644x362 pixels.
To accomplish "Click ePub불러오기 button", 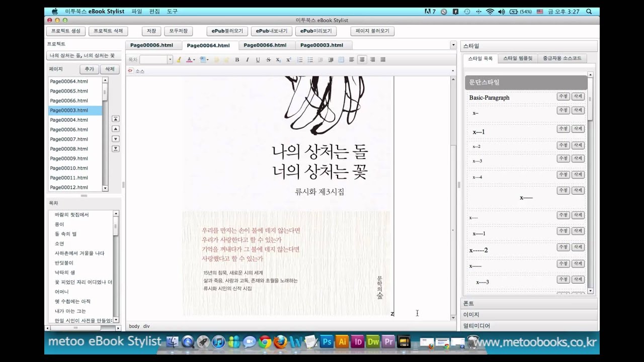I will [x=227, y=31].
